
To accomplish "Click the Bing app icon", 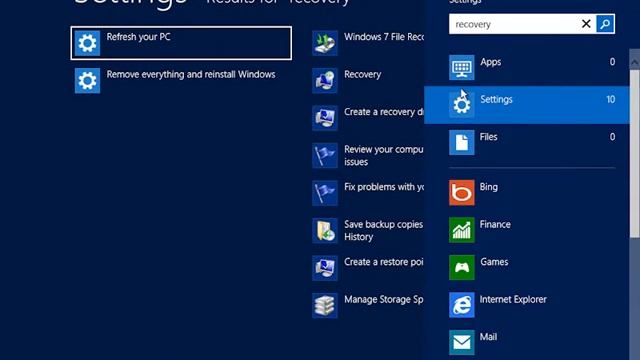I will (x=462, y=193).
